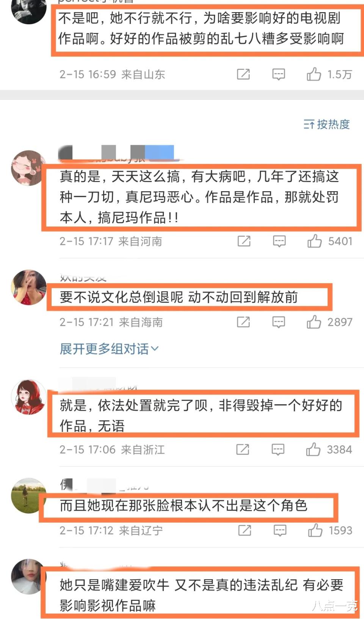This screenshot has width=364, height=619.
Task: Share the 2-15 17:12 comment from 辽宁
Action: coord(245,530)
